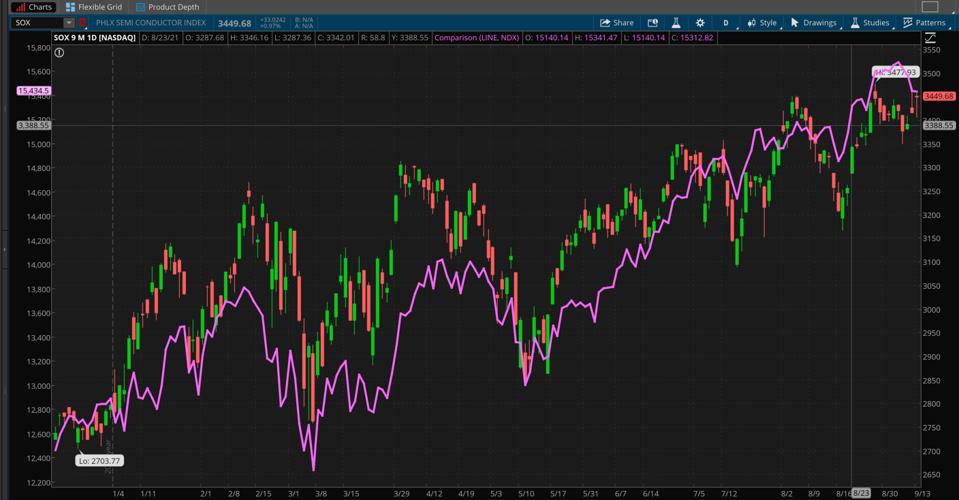This screenshot has width=959, height=500.
Task: Open the Patterns menu
Action: (x=924, y=22)
